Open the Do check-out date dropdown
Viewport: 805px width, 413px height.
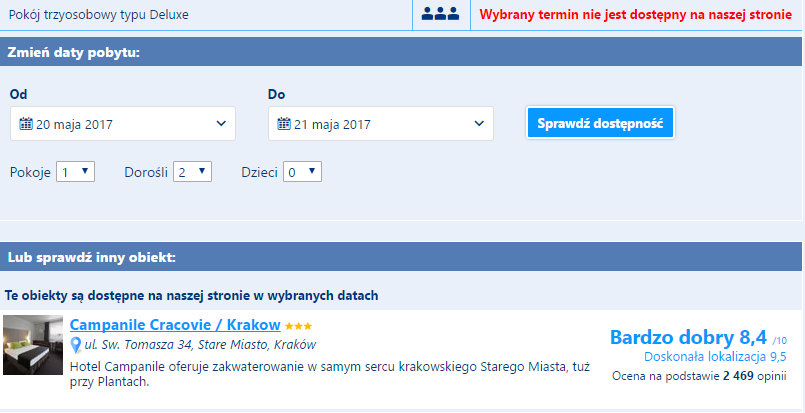380,124
